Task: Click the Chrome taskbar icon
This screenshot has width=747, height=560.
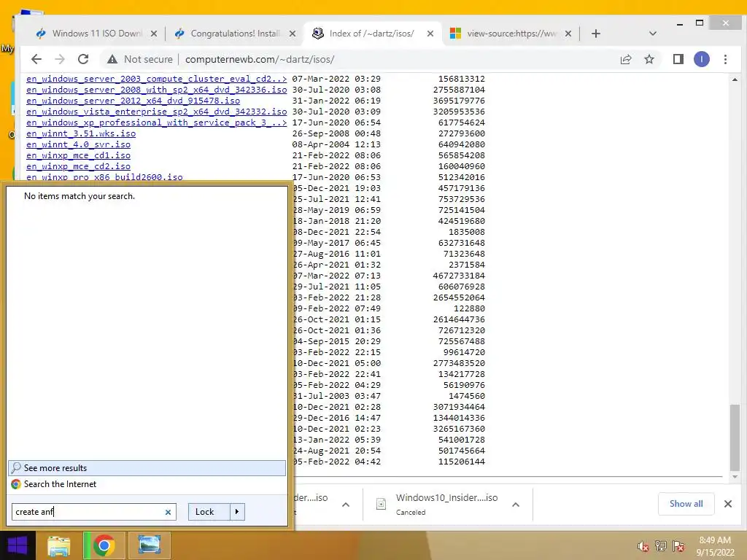Action: (x=104, y=545)
